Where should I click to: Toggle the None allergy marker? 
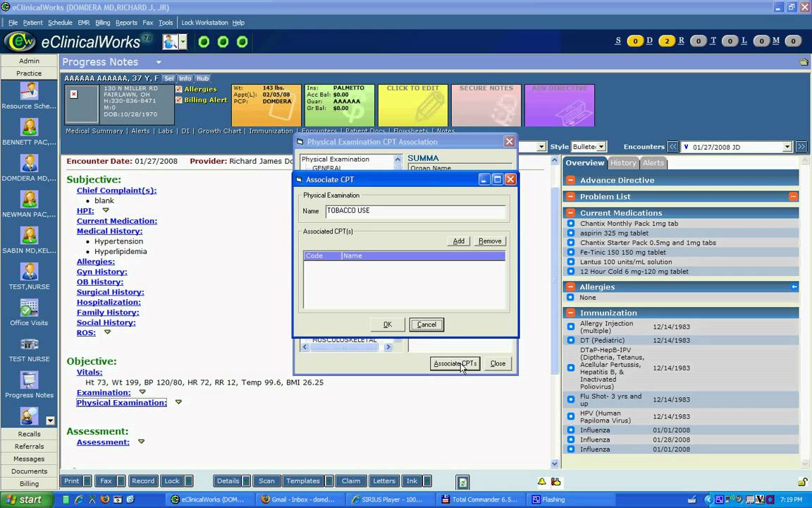point(570,298)
